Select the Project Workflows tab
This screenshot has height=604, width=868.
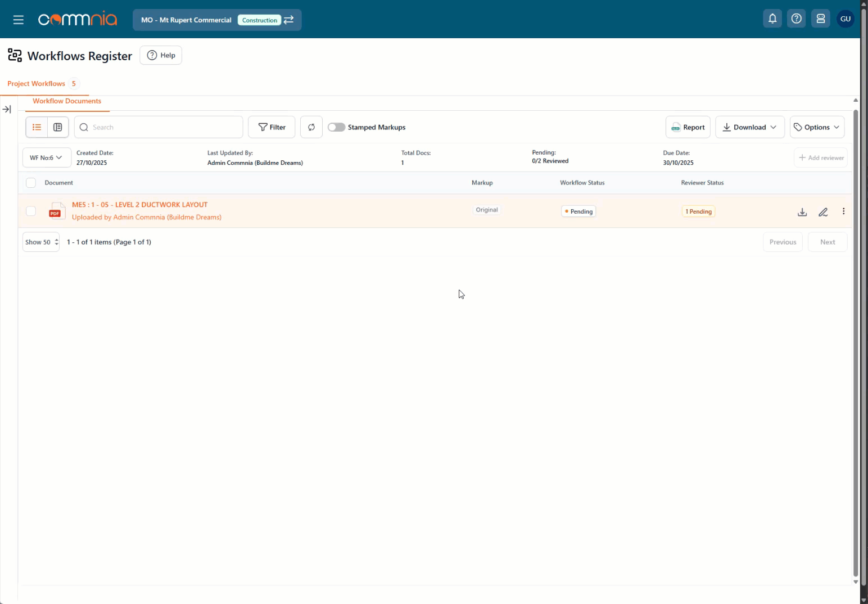click(37, 84)
